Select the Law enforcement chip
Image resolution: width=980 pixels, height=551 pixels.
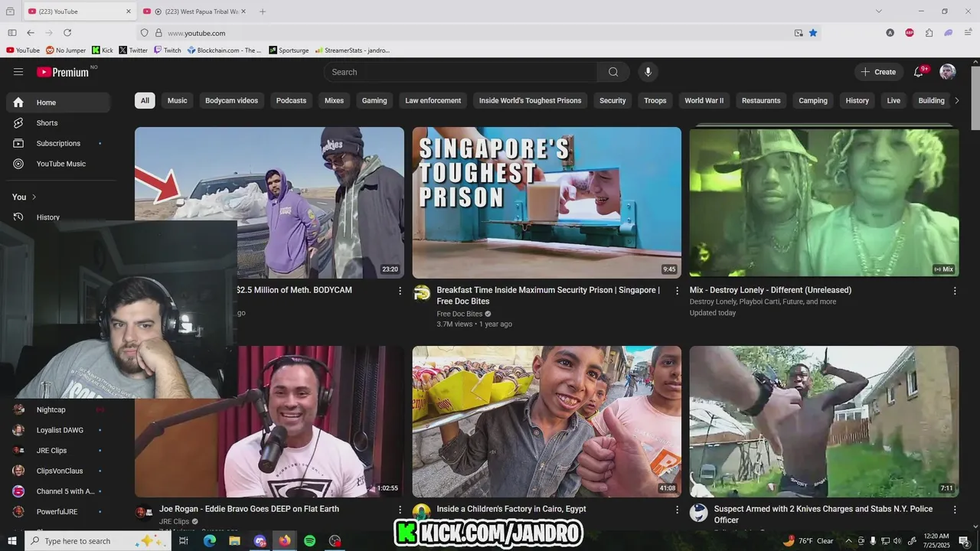(433, 100)
